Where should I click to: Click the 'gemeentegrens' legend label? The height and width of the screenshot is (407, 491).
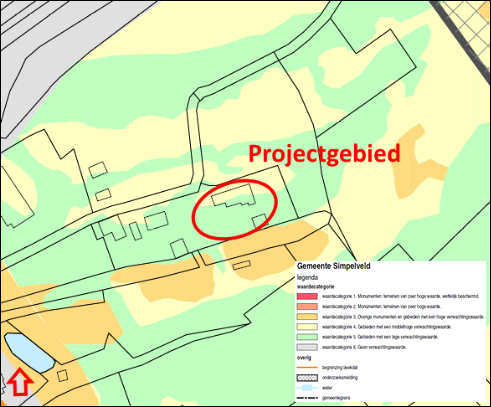click(x=336, y=398)
